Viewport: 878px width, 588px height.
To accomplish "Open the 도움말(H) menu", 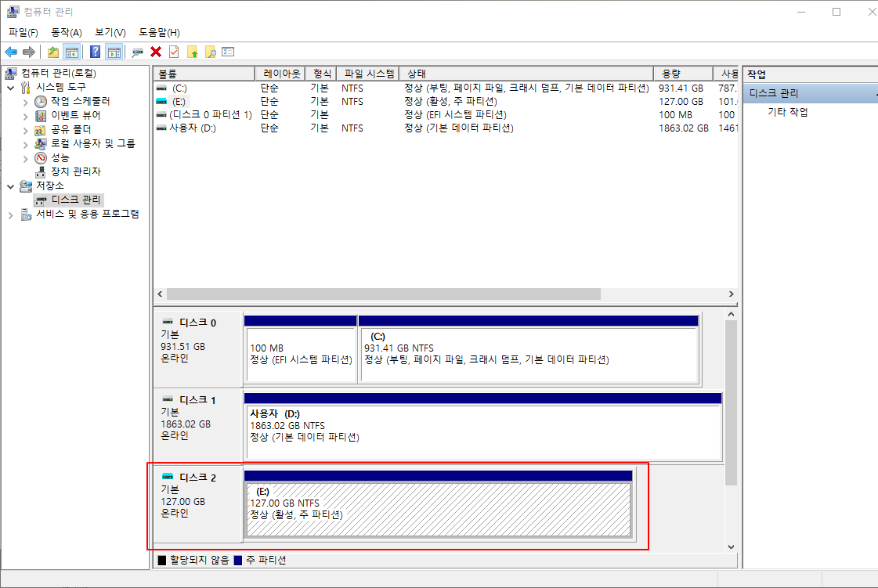I will click(159, 32).
